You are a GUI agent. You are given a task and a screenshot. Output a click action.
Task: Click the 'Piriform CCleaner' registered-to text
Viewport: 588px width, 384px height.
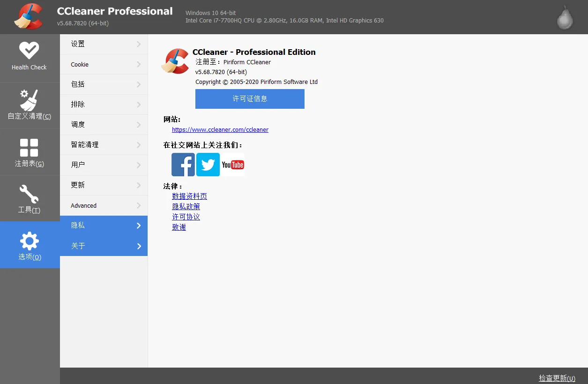pyautogui.click(x=247, y=62)
